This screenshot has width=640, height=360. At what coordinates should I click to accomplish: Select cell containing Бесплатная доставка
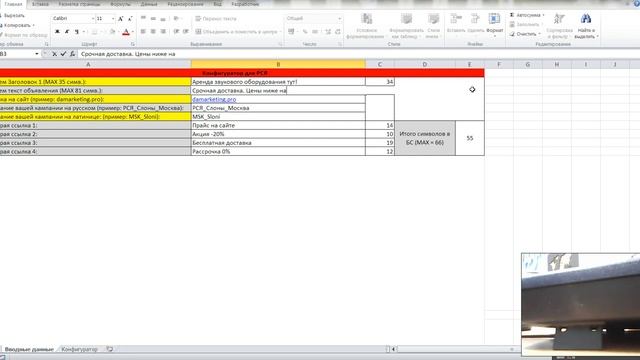point(278,142)
